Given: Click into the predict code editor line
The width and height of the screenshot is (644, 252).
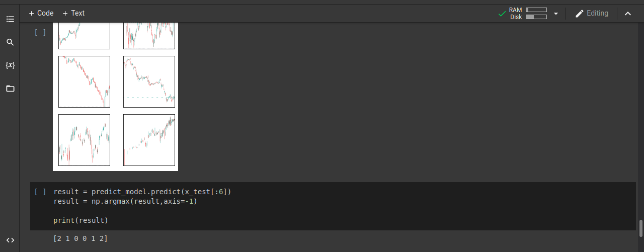Looking at the screenshot, I should 142,192.
